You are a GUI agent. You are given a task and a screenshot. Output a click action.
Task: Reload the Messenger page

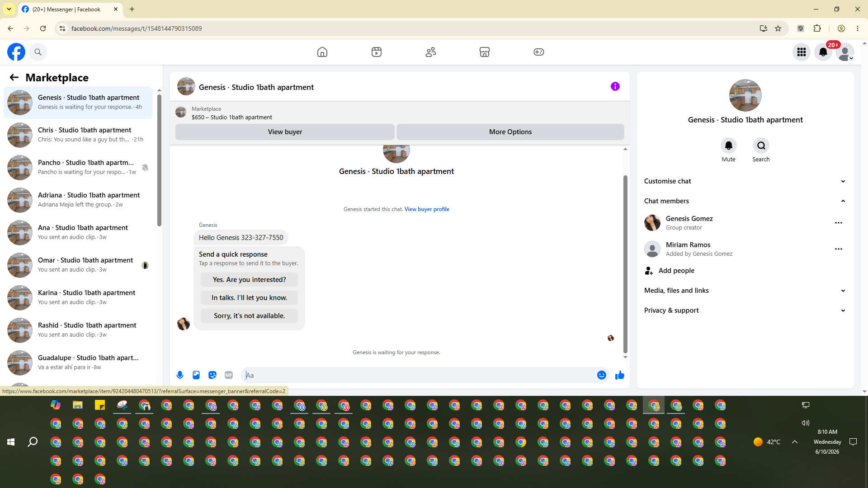(x=43, y=28)
